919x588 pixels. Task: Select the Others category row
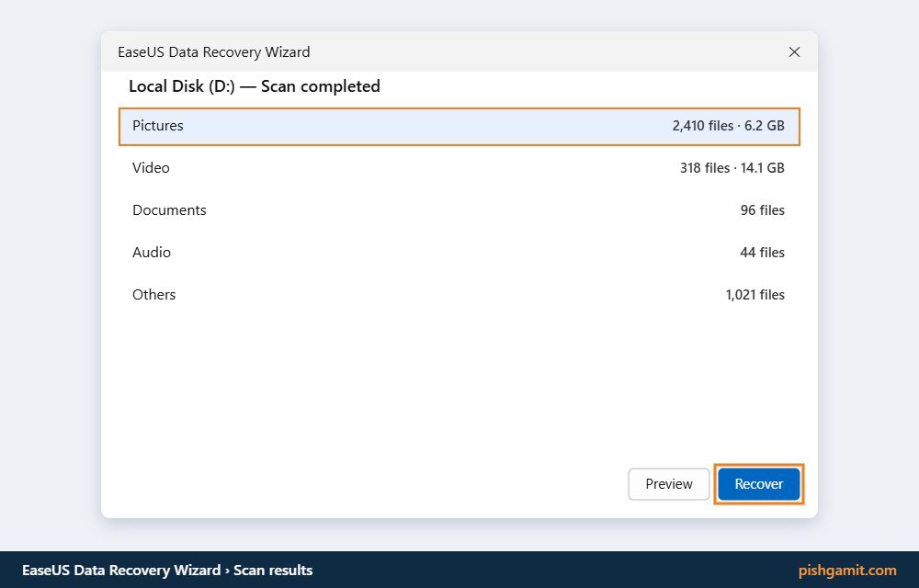pos(459,295)
